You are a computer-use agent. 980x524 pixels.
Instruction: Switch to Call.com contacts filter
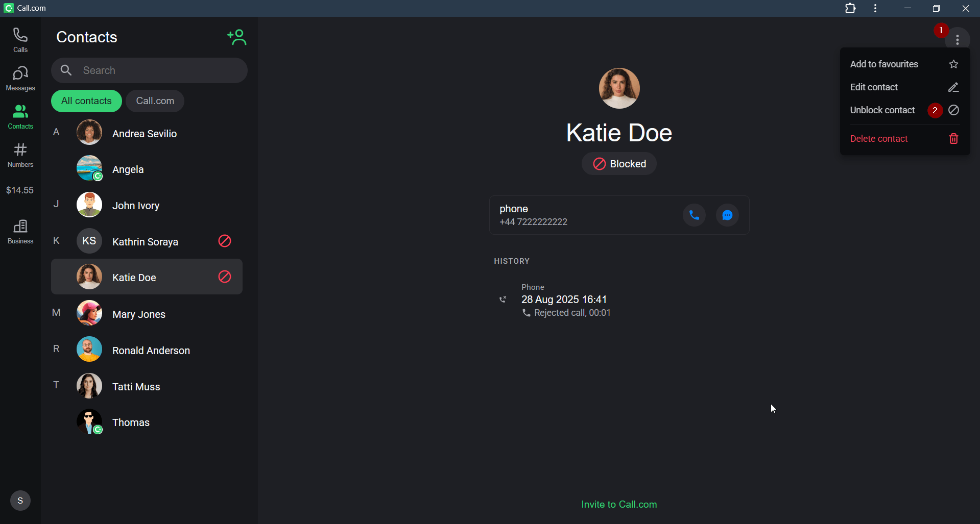[x=155, y=101]
